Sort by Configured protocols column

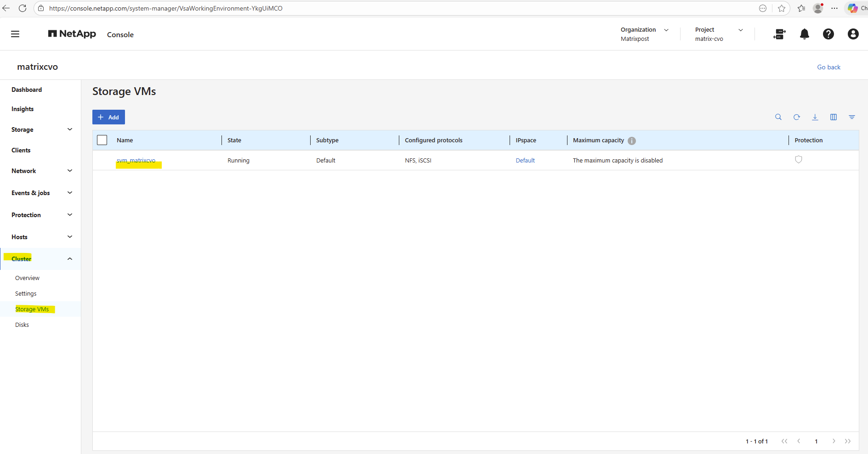434,140
